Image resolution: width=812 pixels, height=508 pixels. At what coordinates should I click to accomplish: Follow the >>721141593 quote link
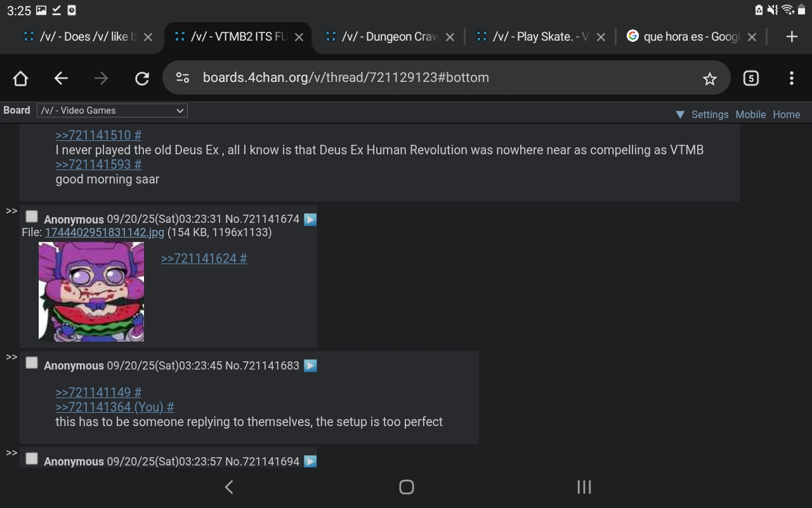pos(98,164)
